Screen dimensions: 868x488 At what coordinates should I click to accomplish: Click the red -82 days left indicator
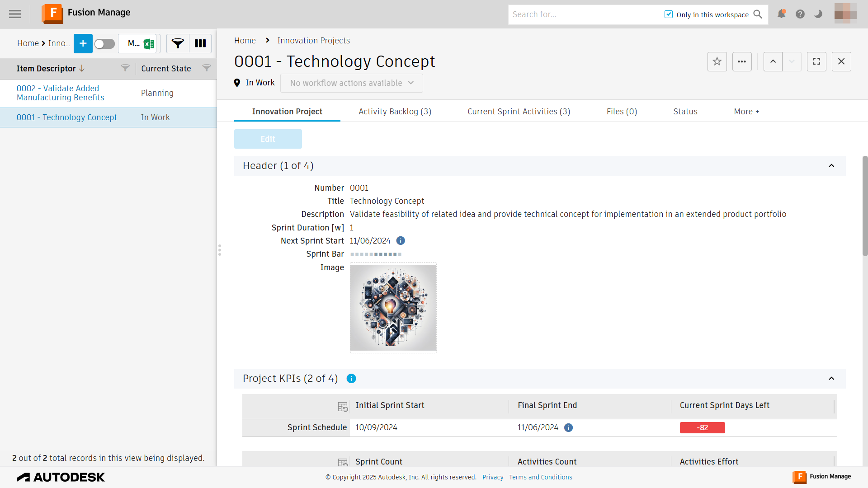pos(702,428)
